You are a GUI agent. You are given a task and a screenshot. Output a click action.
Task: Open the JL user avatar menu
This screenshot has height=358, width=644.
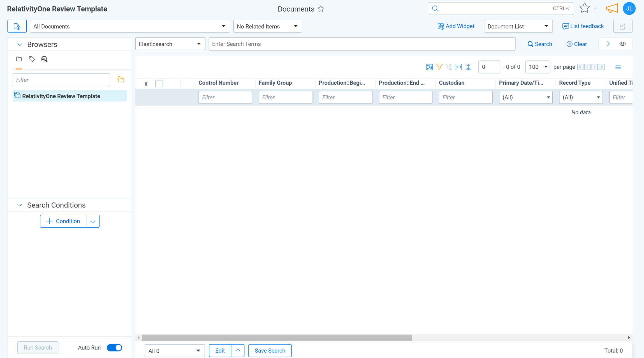[629, 8]
